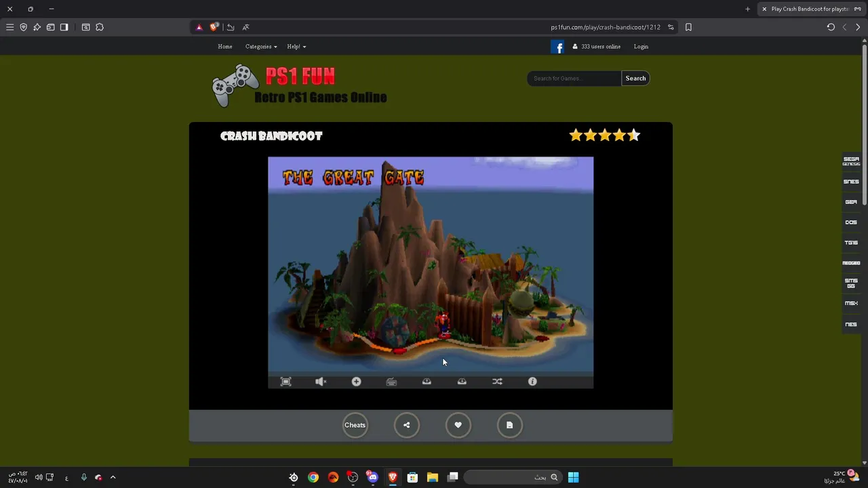Viewport: 868px width, 488px height.
Task: Open File Explorer from the taskbar
Action: click(x=432, y=477)
